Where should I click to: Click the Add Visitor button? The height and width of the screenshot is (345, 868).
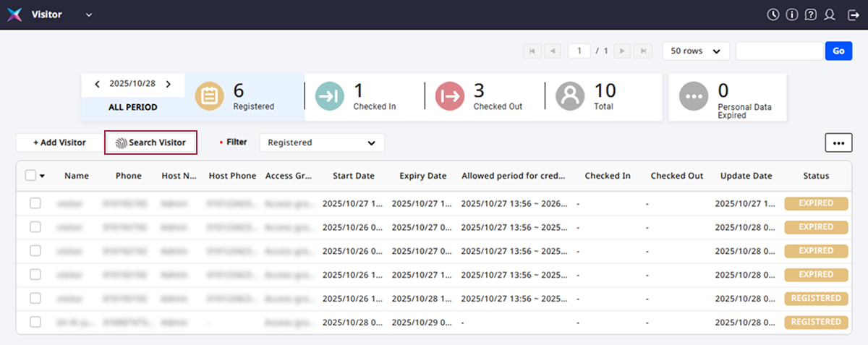(59, 142)
